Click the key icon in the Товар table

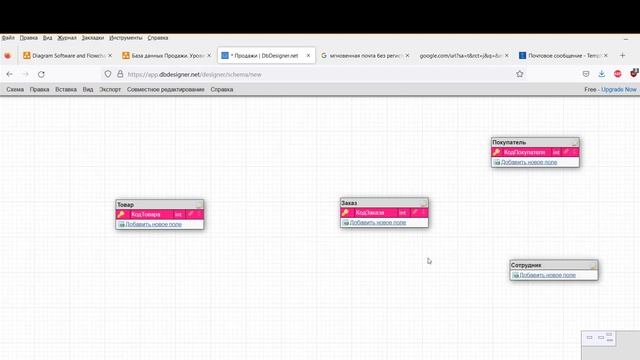click(x=121, y=214)
